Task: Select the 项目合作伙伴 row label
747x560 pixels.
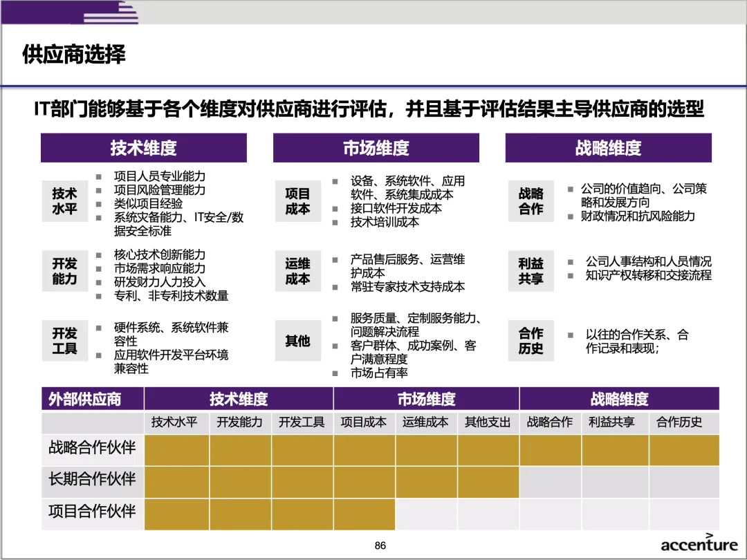Action: tap(93, 512)
